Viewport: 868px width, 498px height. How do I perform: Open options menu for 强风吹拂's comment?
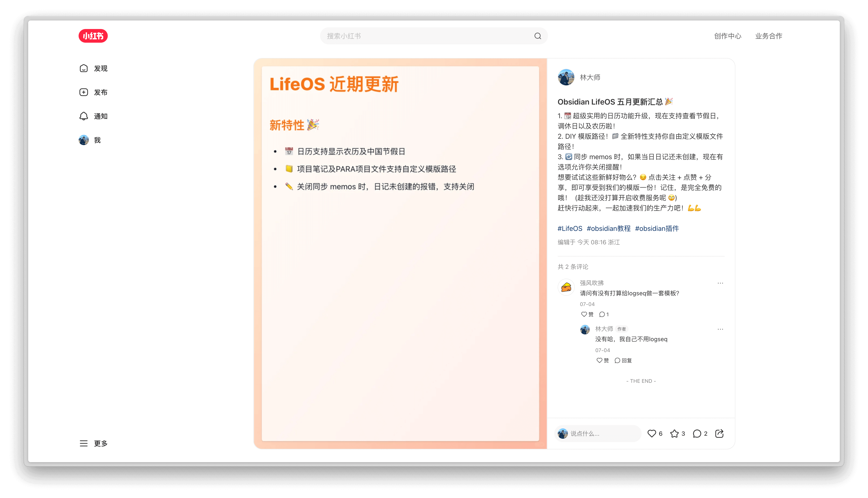720,283
